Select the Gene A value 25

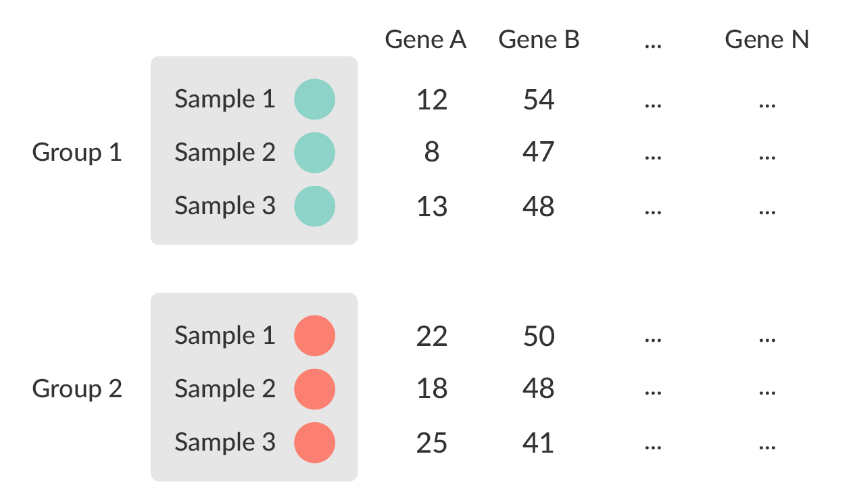(x=432, y=443)
